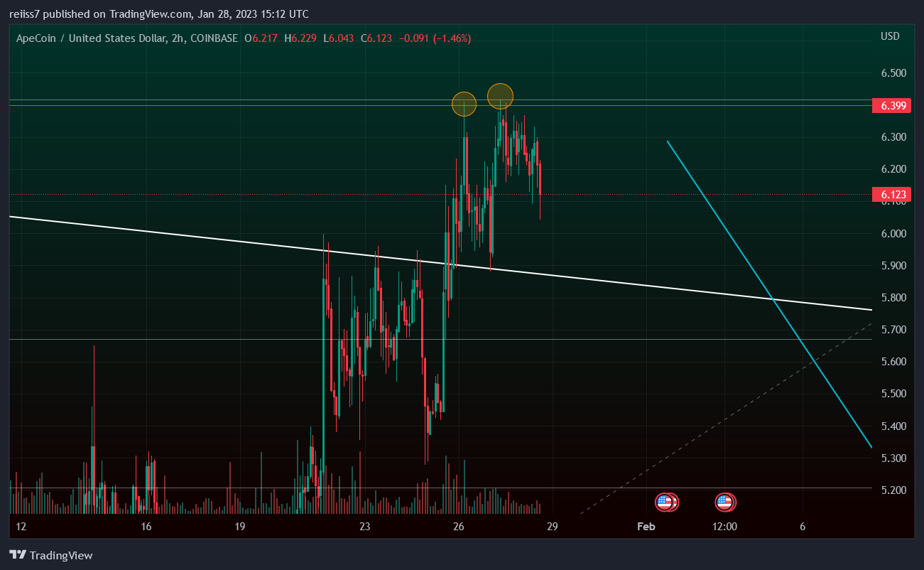The width and height of the screenshot is (924, 570).
Task: Click the 5.700 price axis label
Action: [893, 330]
